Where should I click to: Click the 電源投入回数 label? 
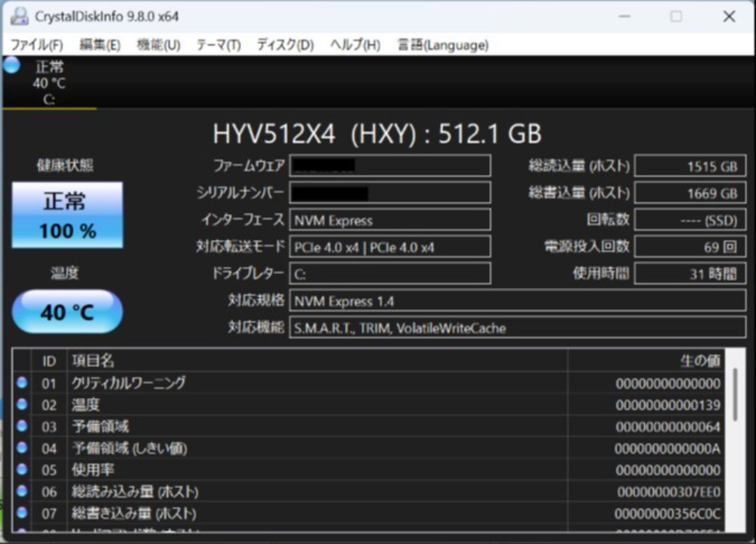587,246
